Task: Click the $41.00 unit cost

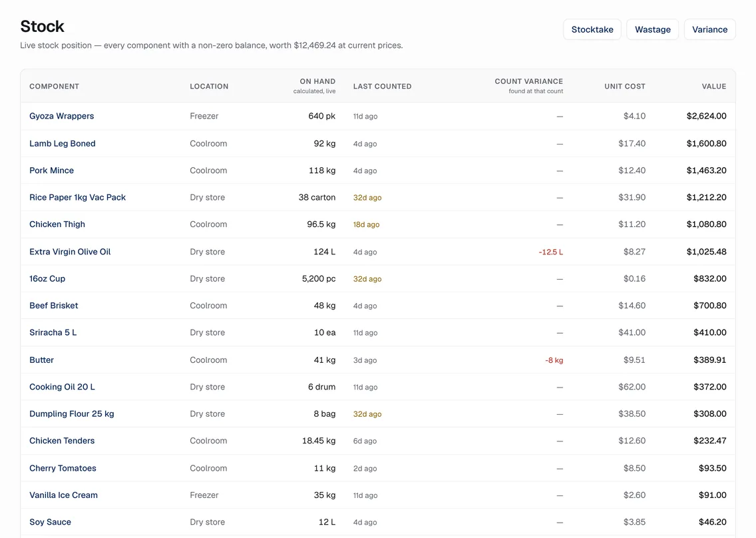Action: click(x=632, y=333)
